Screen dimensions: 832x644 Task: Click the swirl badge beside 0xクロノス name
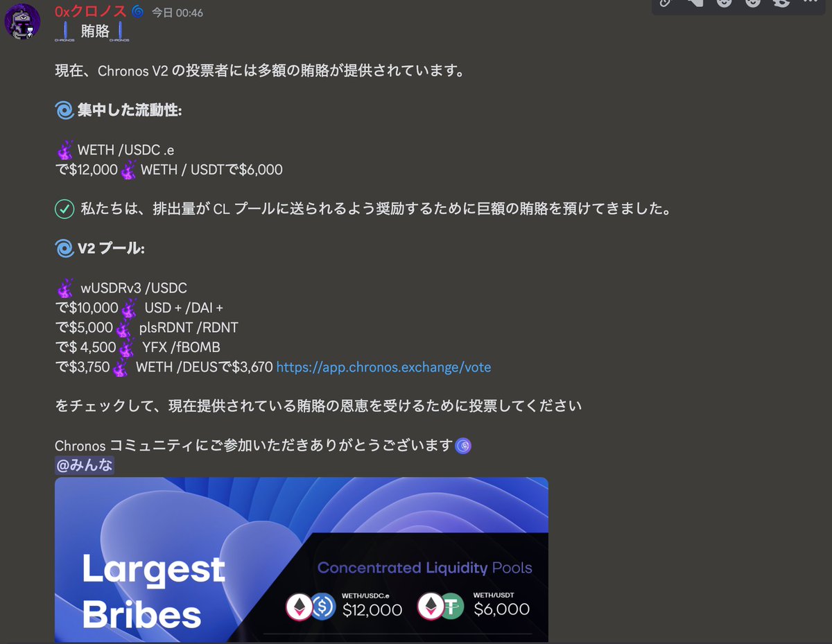point(138,12)
